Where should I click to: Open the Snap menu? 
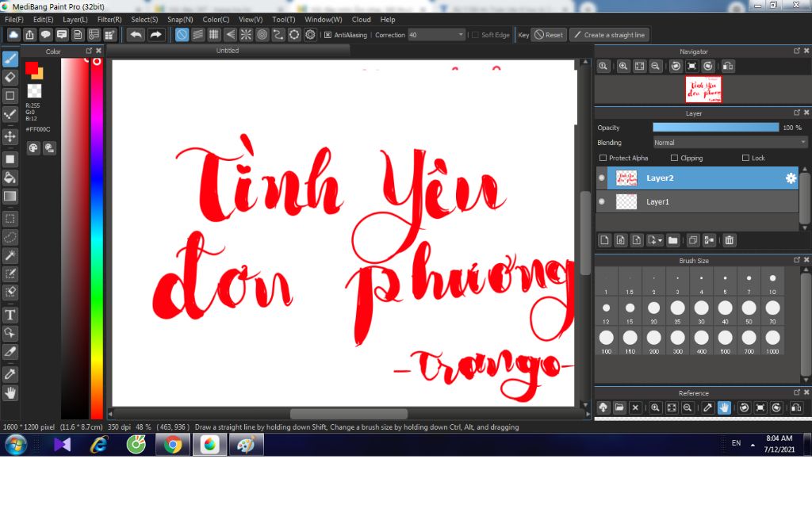tap(180, 19)
